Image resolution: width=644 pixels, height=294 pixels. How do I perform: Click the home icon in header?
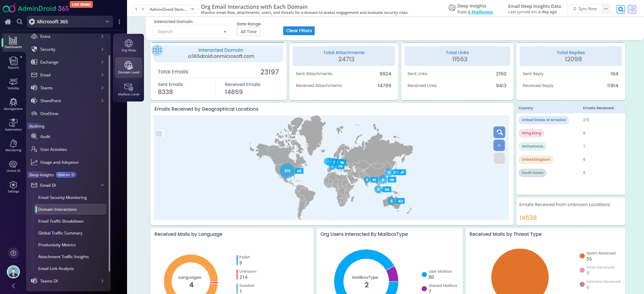point(8,22)
